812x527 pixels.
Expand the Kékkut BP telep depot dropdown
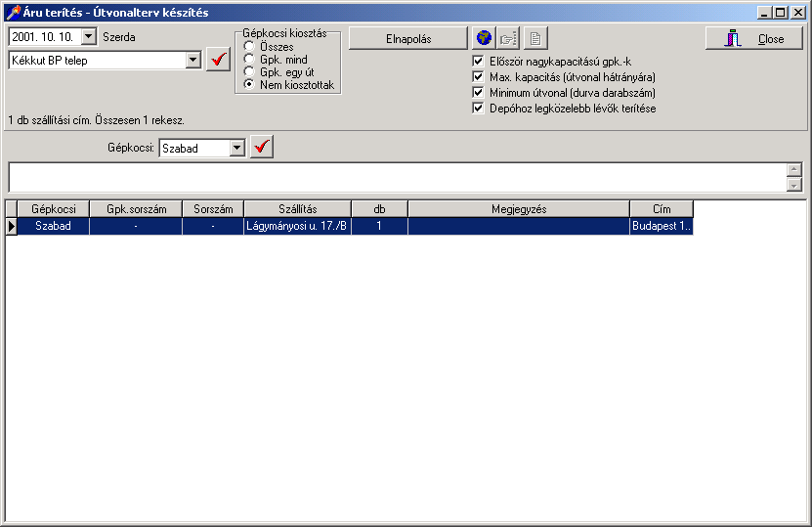pos(192,60)
